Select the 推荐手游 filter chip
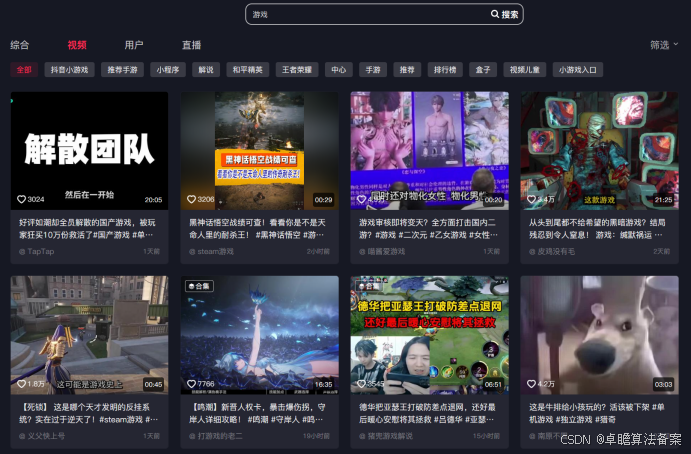This screenshot has height=454, width=691. [123, 70]
